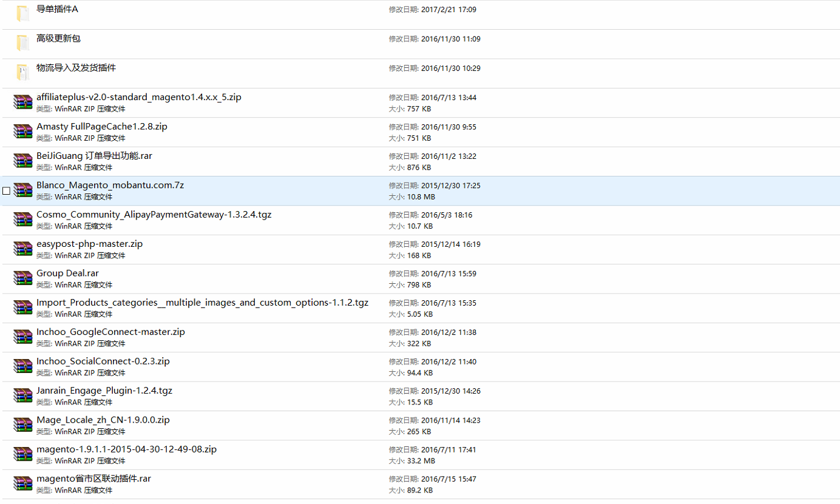Viewport: 840px width, 504px height.
Task: Click the modified date 2016/7/15 15:47
Action: pyautogui.click(x=449, y=479)
